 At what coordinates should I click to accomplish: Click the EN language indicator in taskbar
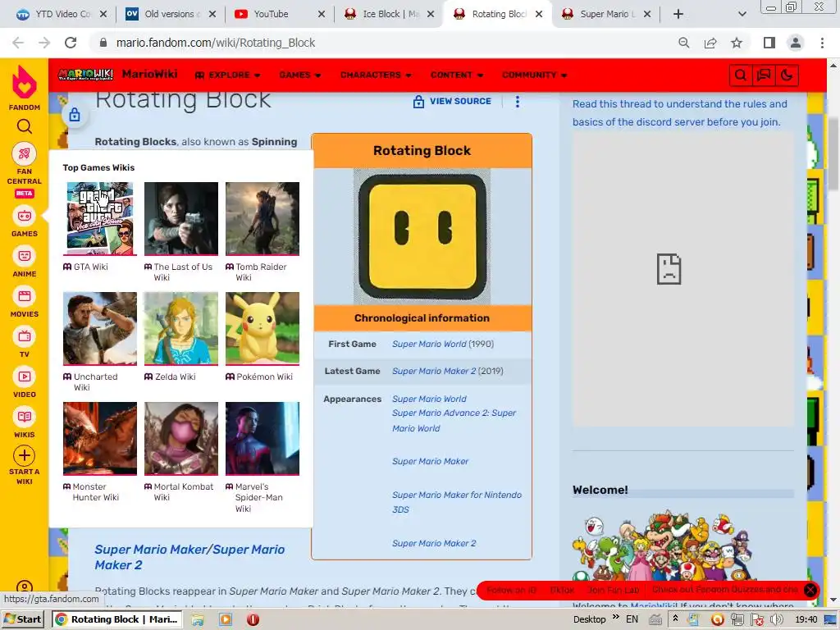(x=632, y=619)
